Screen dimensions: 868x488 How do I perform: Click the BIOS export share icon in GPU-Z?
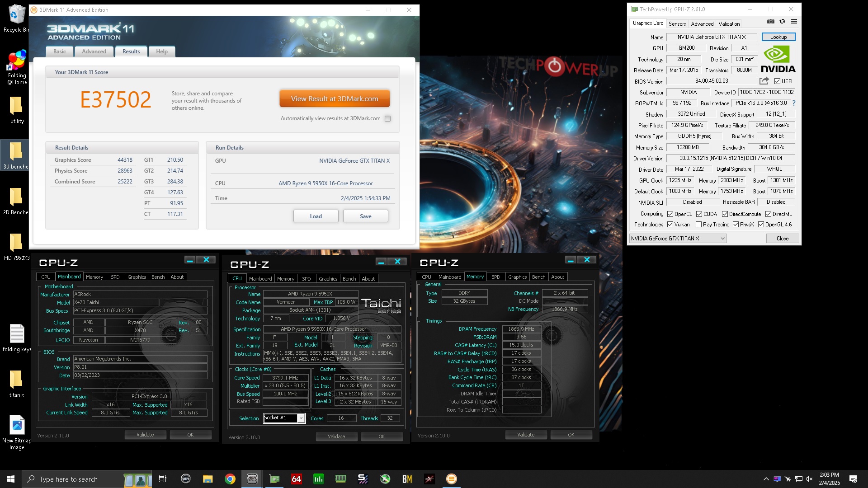764,81
